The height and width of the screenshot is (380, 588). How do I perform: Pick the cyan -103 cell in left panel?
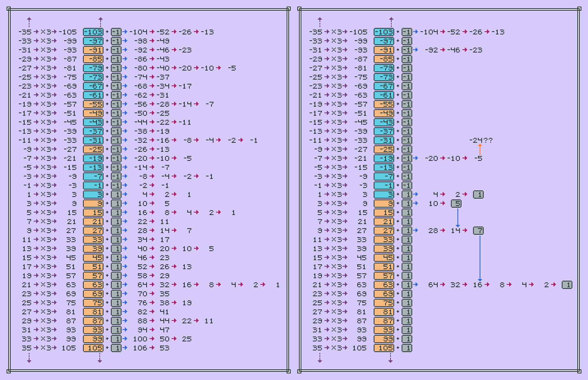click(x=93, y=32)
